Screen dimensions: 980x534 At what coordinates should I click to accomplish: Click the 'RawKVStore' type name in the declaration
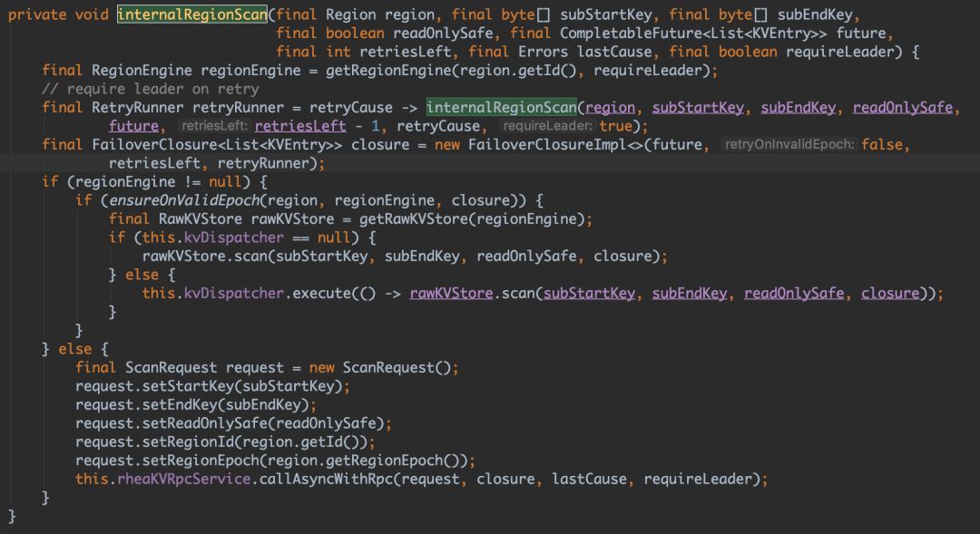coord(200,219)
